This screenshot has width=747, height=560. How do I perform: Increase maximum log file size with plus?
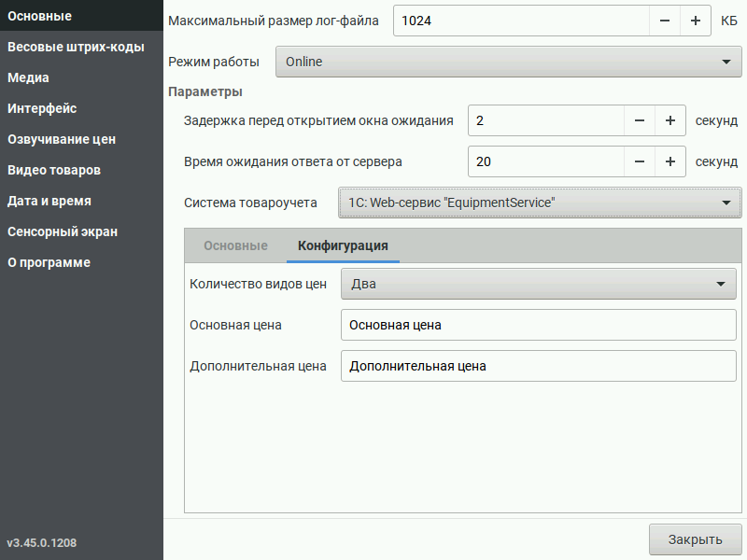696,21
